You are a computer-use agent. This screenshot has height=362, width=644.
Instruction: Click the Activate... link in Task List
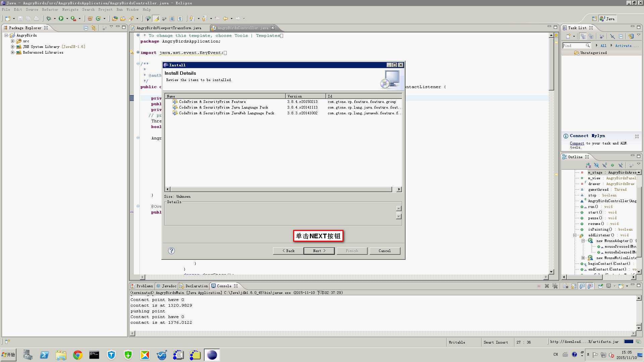tap(627, 46)
